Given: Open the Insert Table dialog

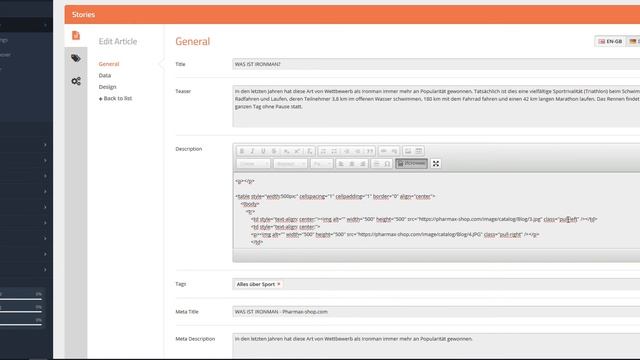Looking at the screenshot, I should [x=419, y=151].
